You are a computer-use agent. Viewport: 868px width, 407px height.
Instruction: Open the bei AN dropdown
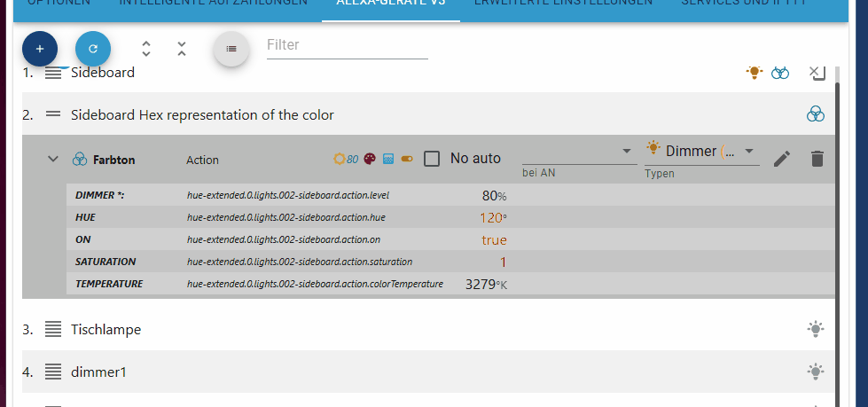tap(579, 152)
